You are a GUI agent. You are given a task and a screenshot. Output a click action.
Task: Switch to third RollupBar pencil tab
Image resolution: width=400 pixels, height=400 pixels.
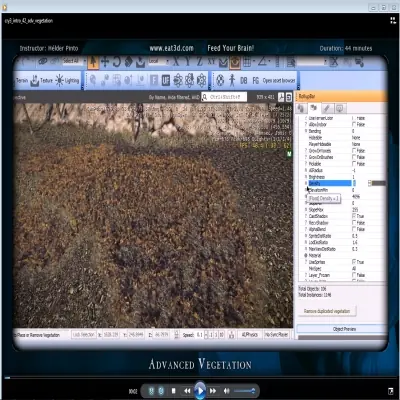pyautogui.click(x=327, y=108)
